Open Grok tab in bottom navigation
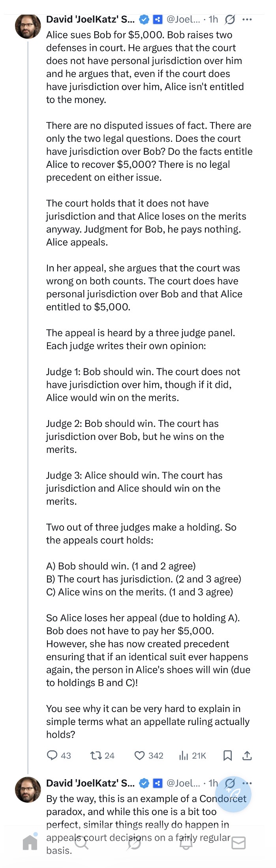The image size is (276, 868). coord(134,843)
